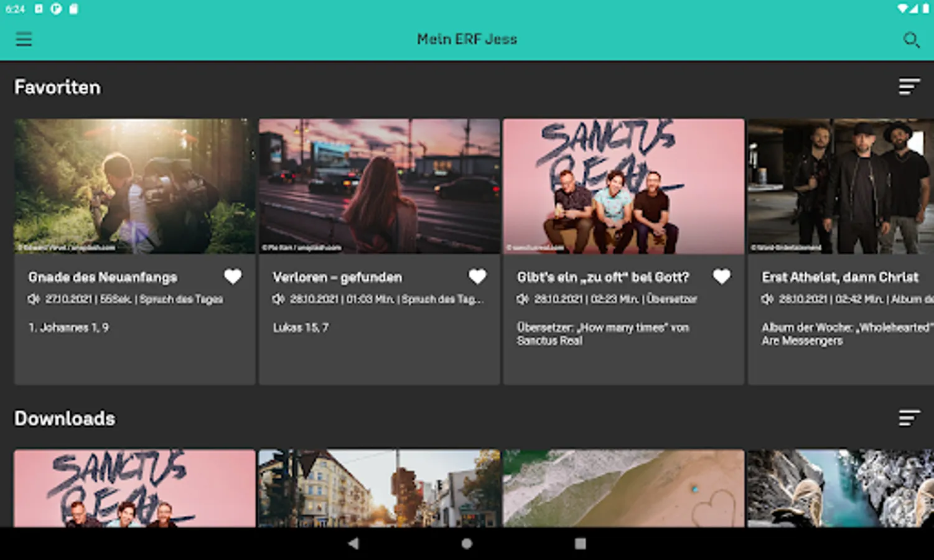The height and width of the screenshot is (560, 934).
Task: Unfavorite "Gnade des Neuanfangs" heart
Action: point(233,276)
